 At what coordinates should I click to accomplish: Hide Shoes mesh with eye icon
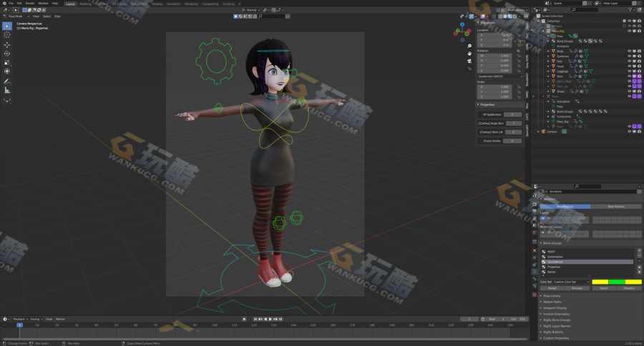tap(629, 91)
